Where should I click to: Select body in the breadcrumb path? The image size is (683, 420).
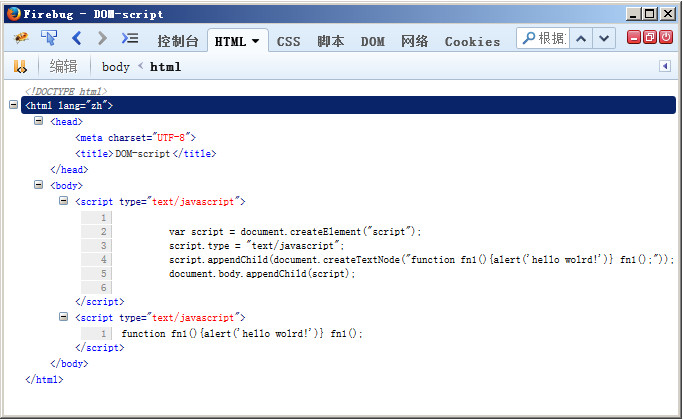[x=116, y=67]
